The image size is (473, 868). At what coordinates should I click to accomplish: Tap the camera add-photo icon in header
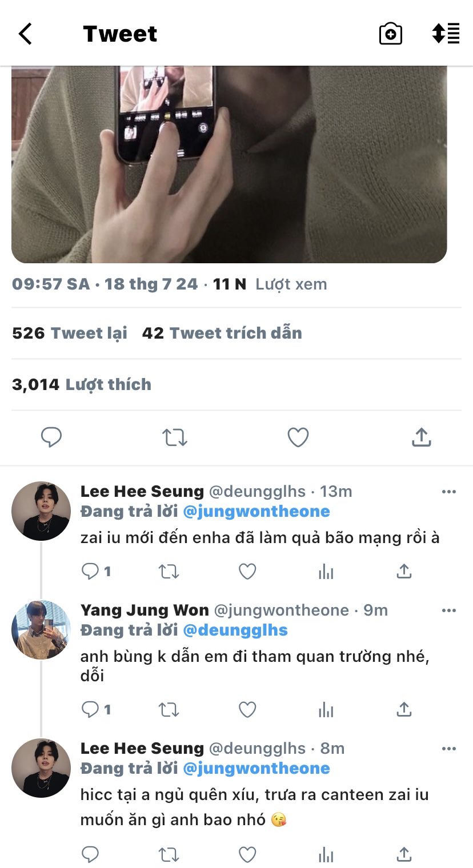(x=391, y=34)
